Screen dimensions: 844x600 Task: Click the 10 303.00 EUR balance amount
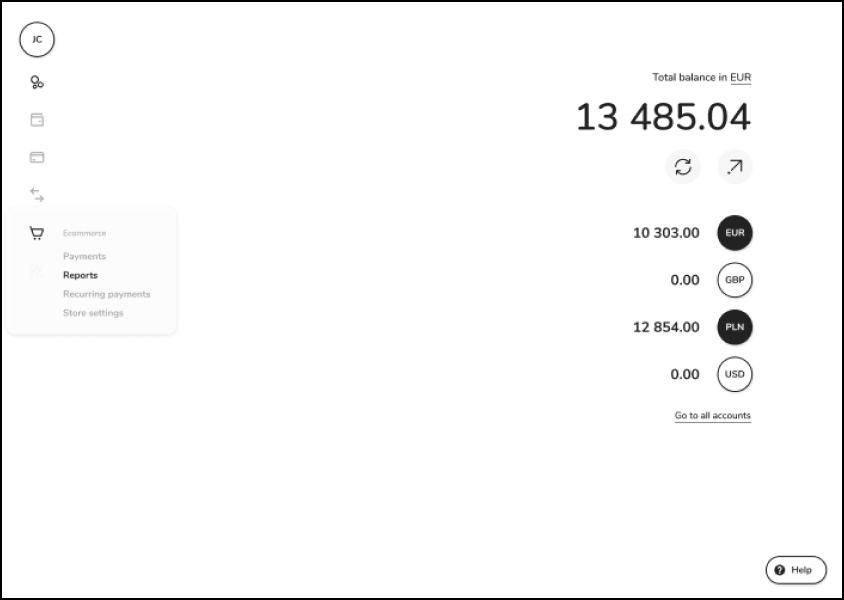pos(666,233)
